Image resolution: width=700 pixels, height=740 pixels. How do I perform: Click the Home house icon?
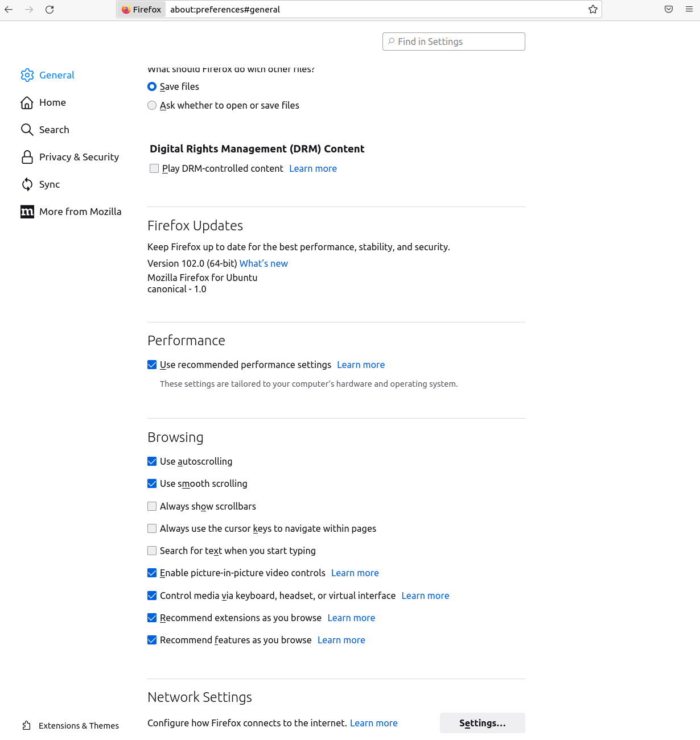click(x=27, y=102)
